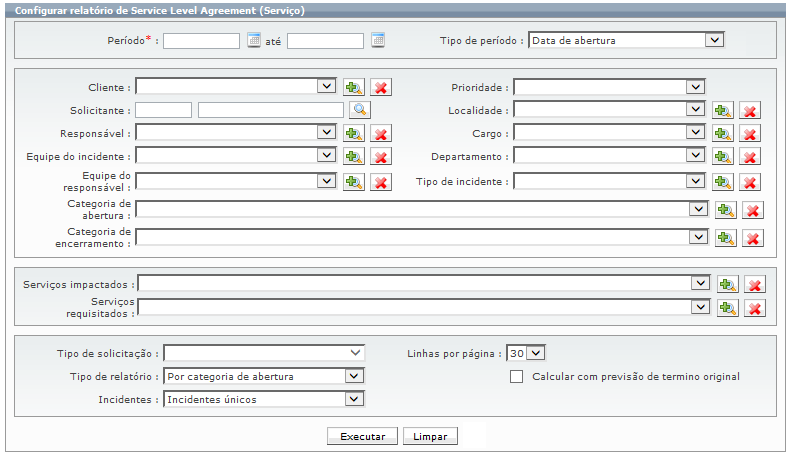
Task: Focus the Período start date field
Action: point(201,41)
